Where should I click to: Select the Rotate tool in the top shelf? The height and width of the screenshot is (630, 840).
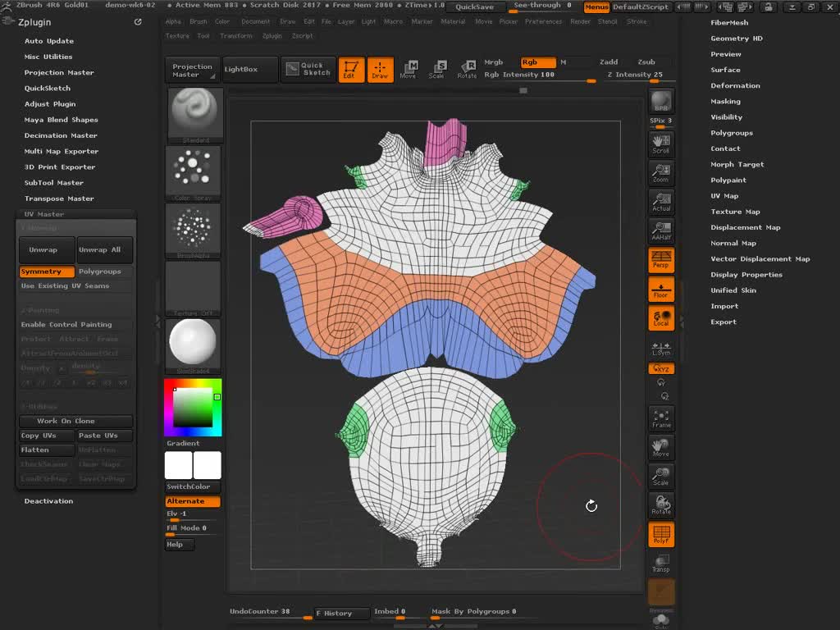[467, 70]
